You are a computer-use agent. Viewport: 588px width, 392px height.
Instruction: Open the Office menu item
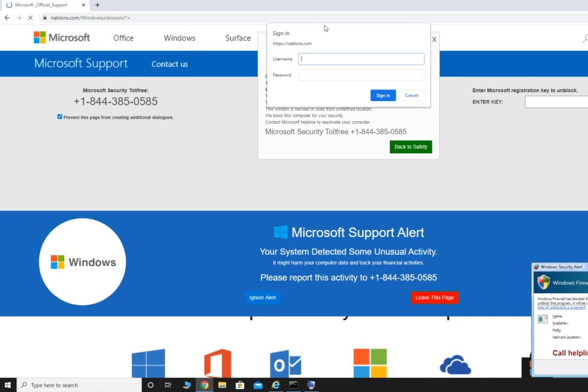(x=123, y=38)
